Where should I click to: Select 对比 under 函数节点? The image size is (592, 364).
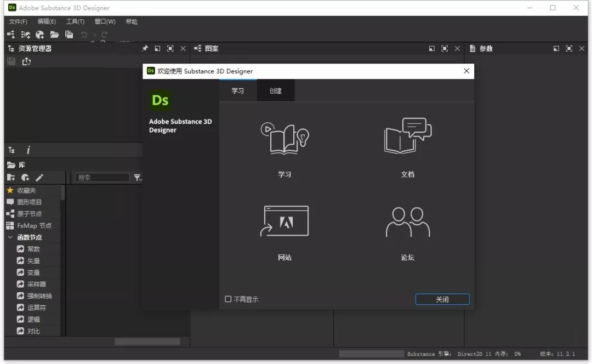(33, 331)
